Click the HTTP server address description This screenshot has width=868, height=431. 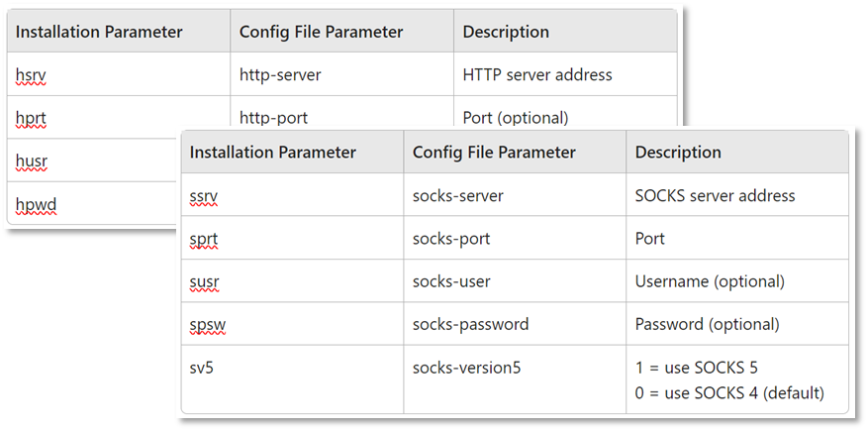click(x=537, y=74)
